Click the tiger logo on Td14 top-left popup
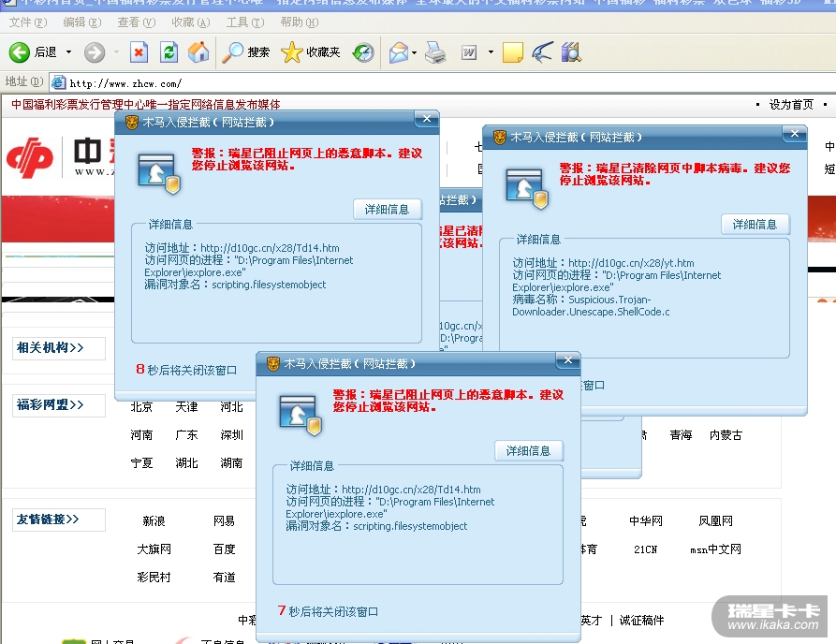Image resolution: width=836 pixels, height=644 pixels. coord(131,123)
